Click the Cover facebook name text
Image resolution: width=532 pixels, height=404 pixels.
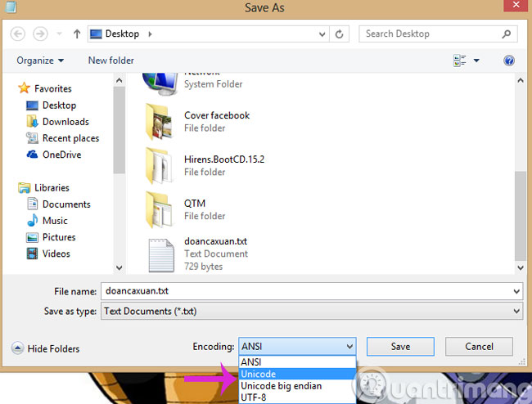[x=217, y=115]
